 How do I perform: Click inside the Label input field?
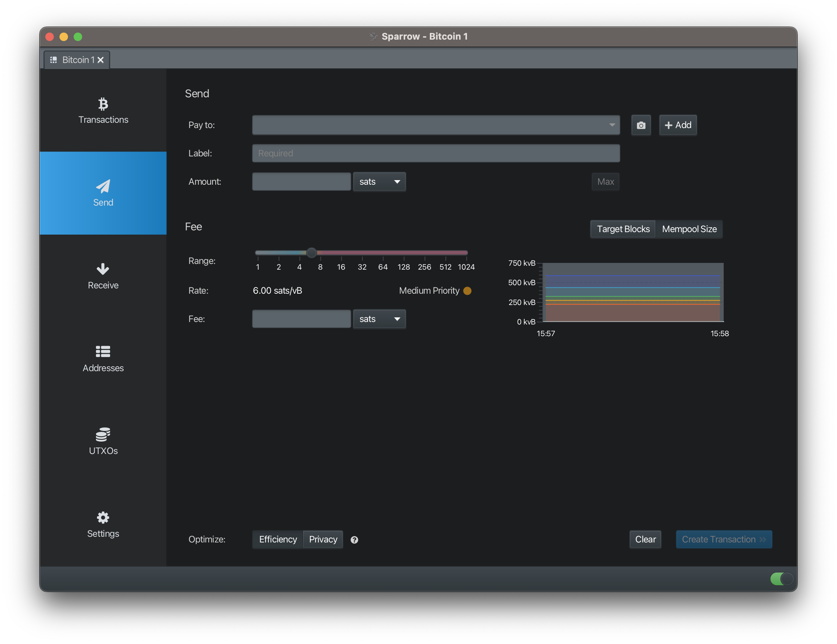[436, 153]
